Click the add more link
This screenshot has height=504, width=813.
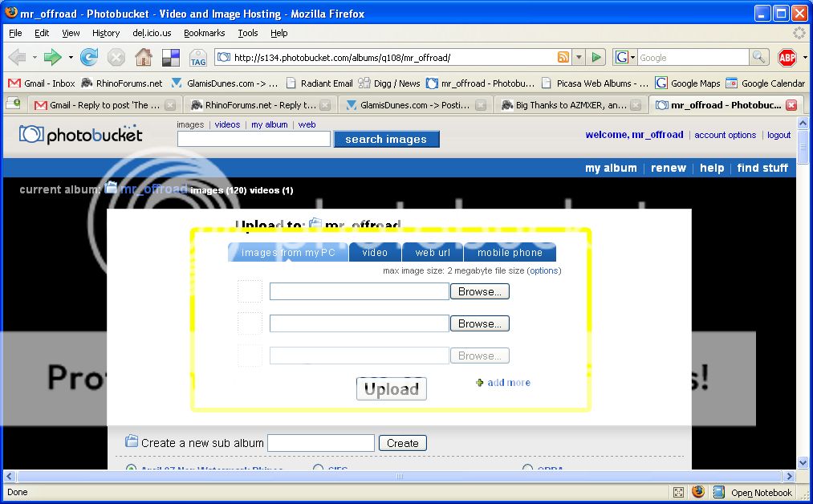pyautogui.click(x=508, y=383)
